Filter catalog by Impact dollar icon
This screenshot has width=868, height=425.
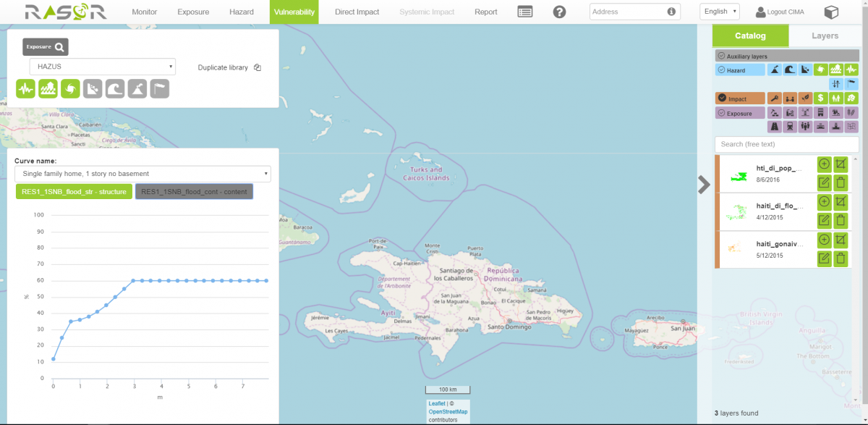[x=820, y=98]
